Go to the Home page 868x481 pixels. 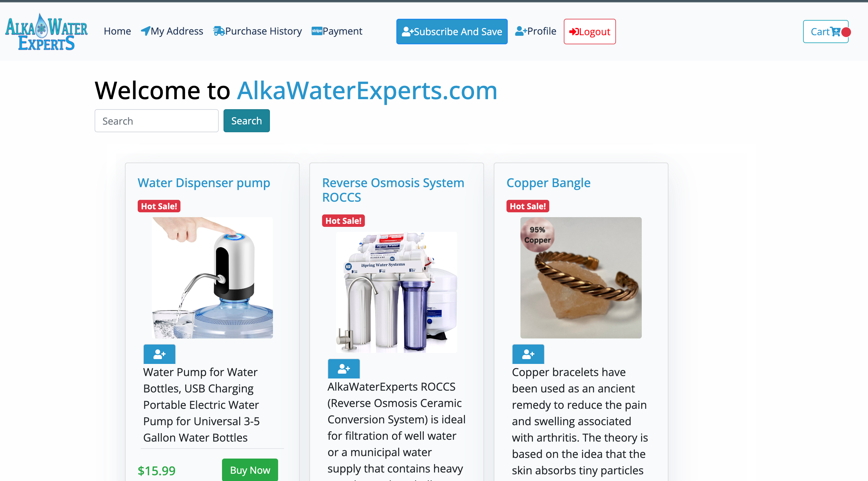pos(117,31)
